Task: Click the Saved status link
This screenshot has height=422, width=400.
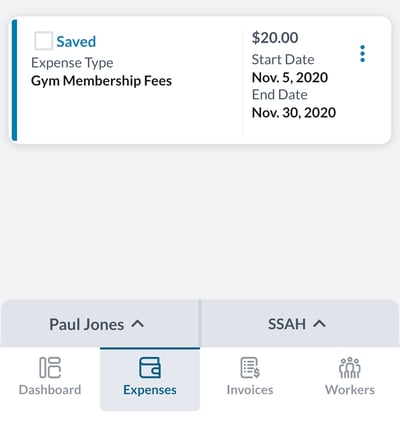Action: pos(76,42)
